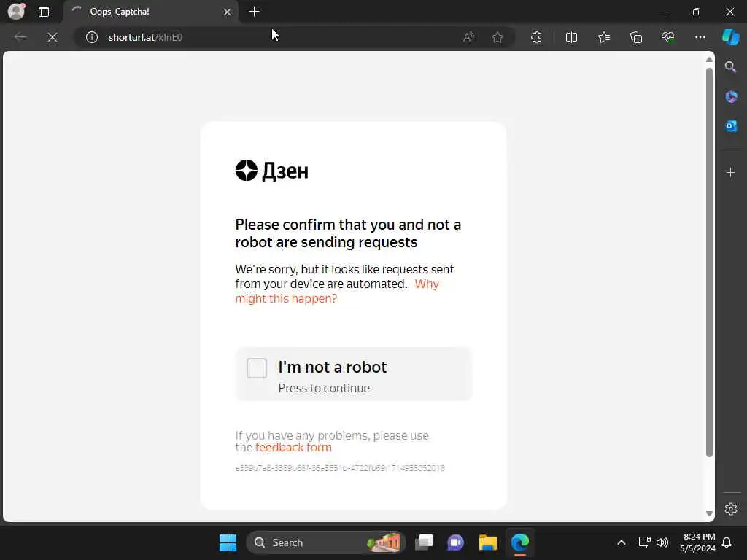View site information icon in address bar

(92, 37)
